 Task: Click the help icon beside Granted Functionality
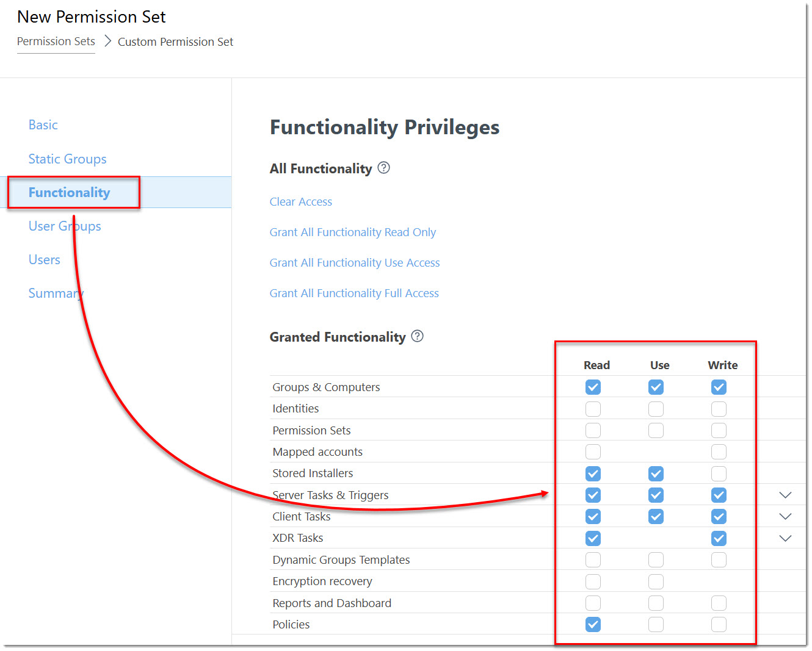click(417, 336)
